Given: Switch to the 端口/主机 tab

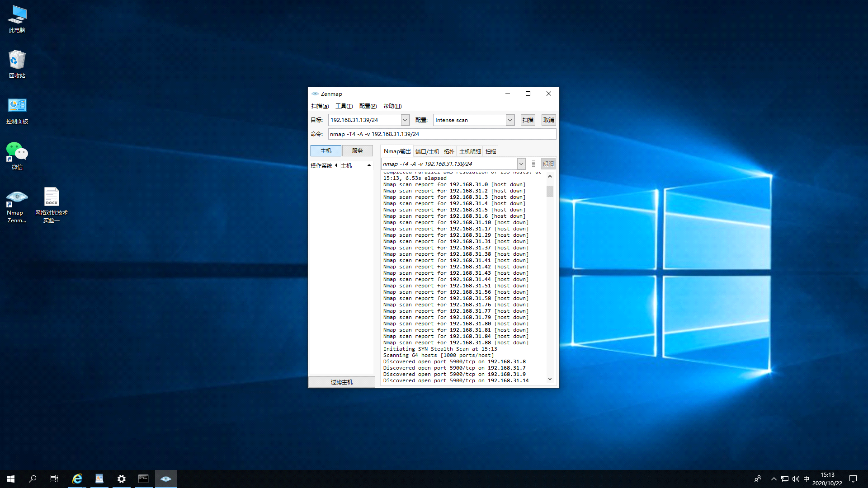Looking at the screenshot, I should 427,152.
